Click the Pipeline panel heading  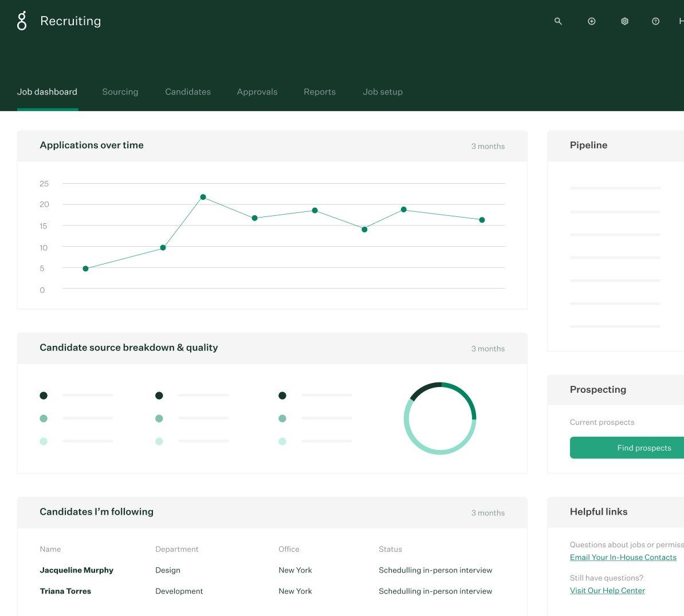point(588,145)
